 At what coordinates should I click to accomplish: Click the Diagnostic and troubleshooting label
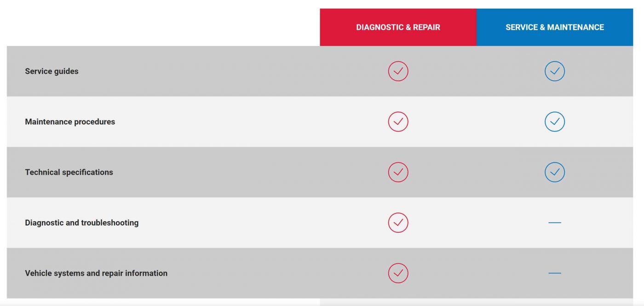pyautogui.click(x=82, y=223)
